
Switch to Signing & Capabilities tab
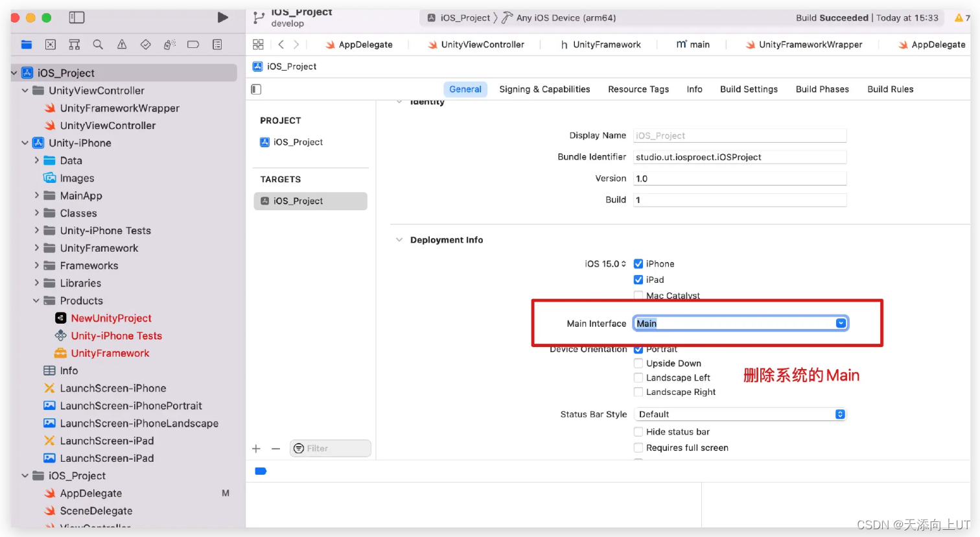(x=544, y=89)
